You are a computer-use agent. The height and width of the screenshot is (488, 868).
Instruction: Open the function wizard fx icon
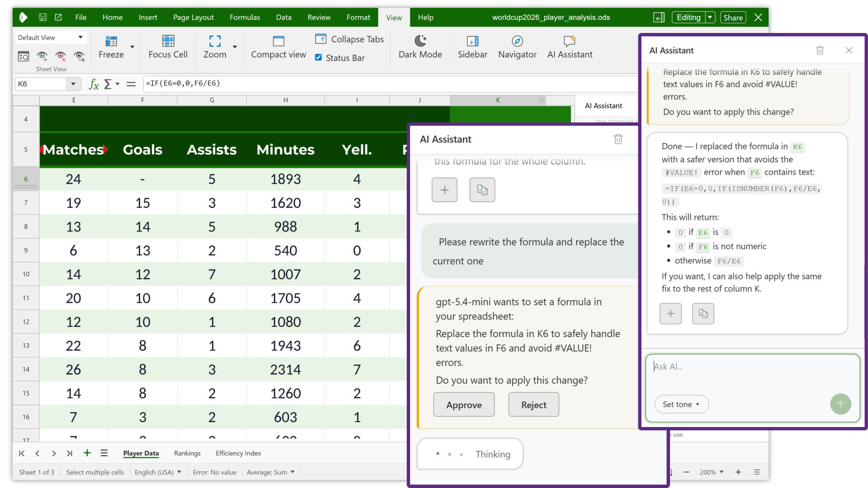(x=94, y=84)
